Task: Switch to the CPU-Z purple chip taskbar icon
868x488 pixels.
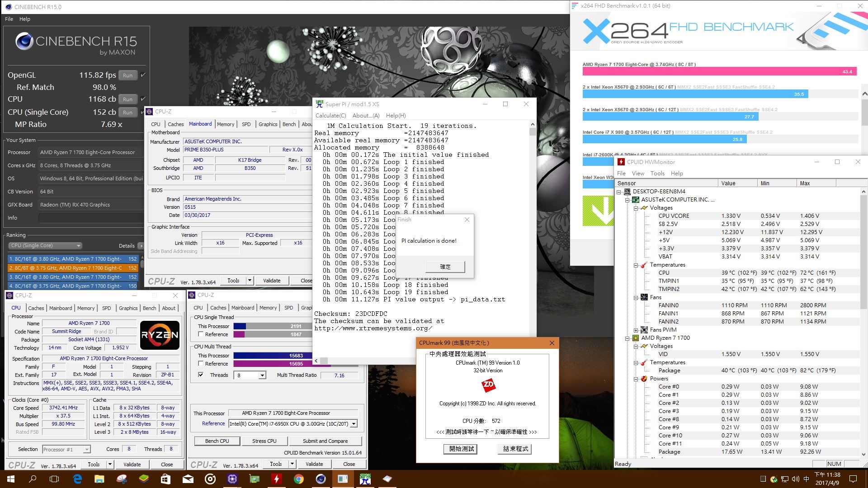Action: 232,479
